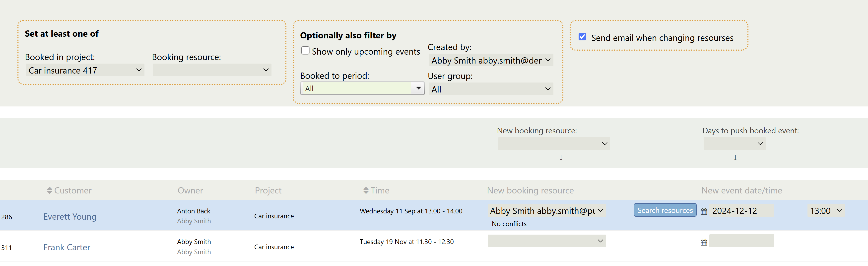Uncheck Send email when changing resources
Viewport: 868px width, 266px height.
point(582,37)
